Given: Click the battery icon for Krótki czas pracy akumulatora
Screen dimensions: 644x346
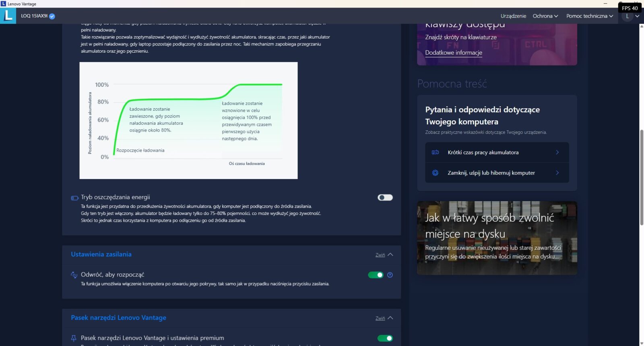Looking at the screenshot, I should click(x=435, y=152).
